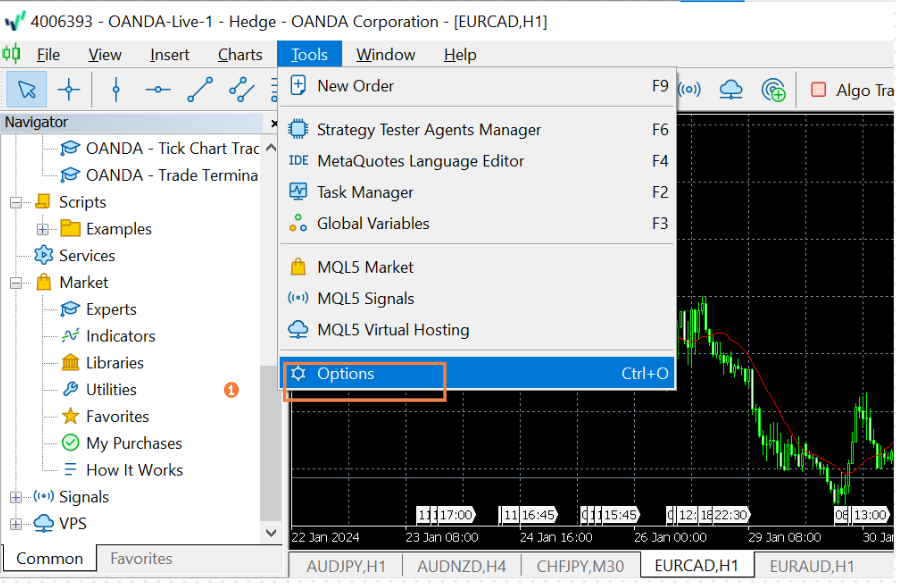Open the MQL5 Signals toolbar icon

[x=689, y=89]
